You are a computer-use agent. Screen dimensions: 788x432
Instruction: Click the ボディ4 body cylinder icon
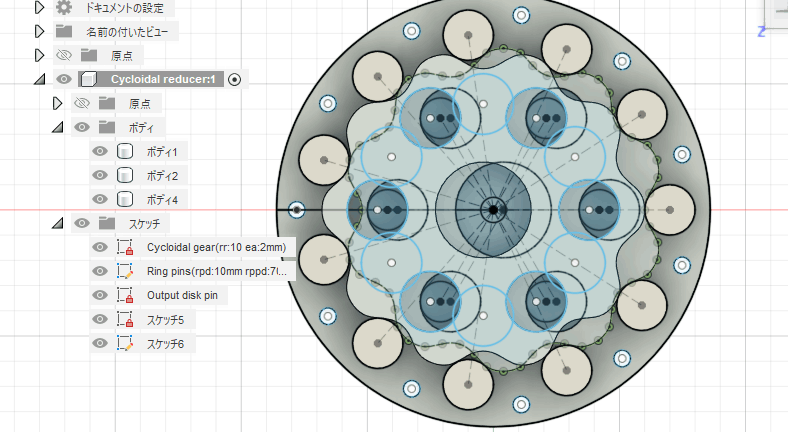(x=125, y=199)
